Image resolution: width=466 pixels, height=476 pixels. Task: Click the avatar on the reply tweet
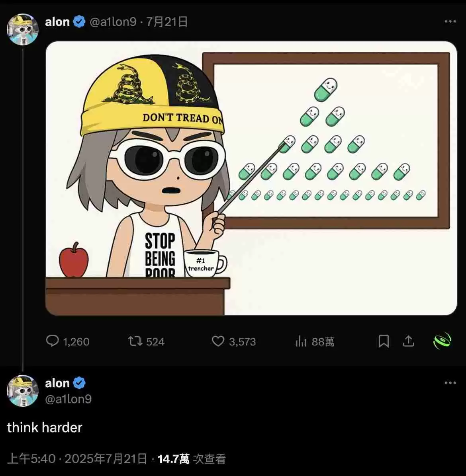[x=23, y=391]
